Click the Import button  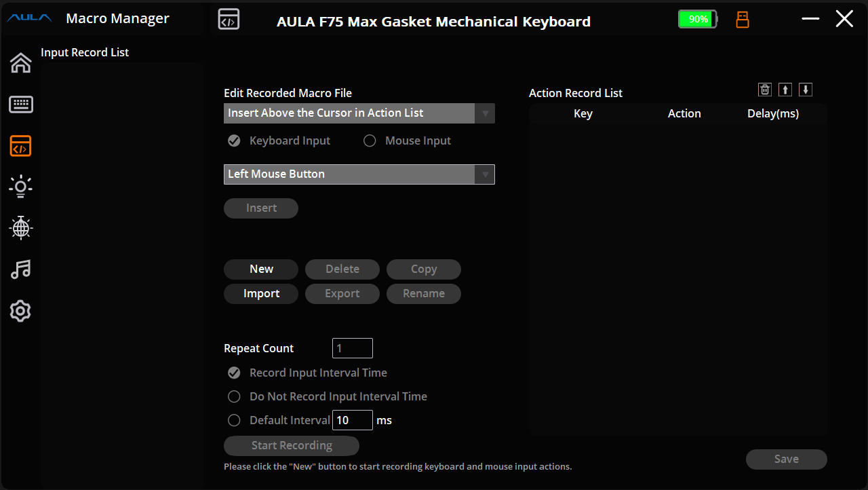261,294
